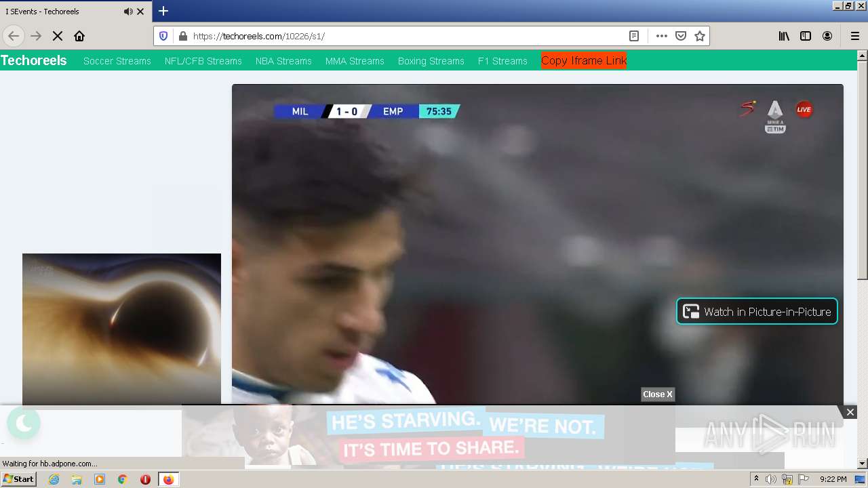Viewport: 868px width, 488px height.
Task: Bookmark this page with star
Action: coord(700,36)
